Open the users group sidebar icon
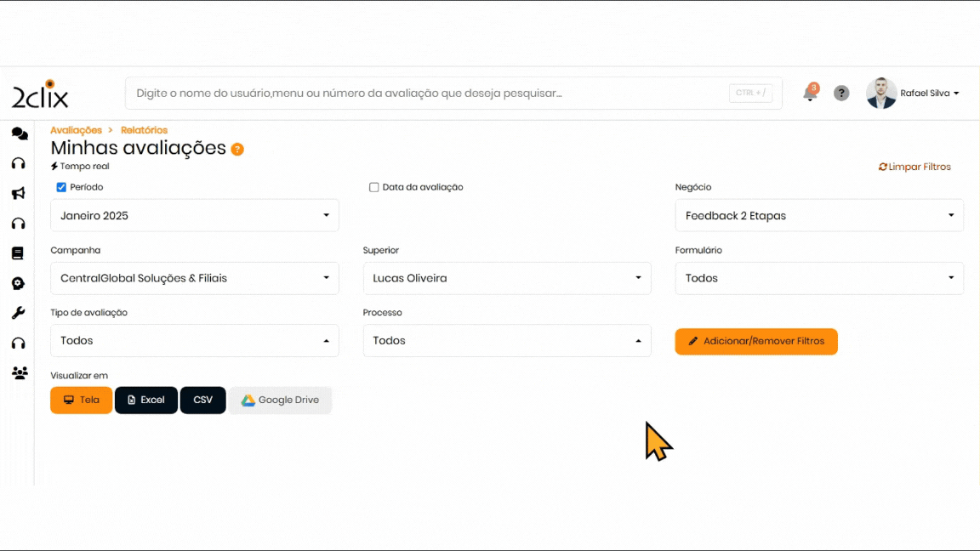The width and height of the screenshot is (980, 551). click(x=19, y=372)
